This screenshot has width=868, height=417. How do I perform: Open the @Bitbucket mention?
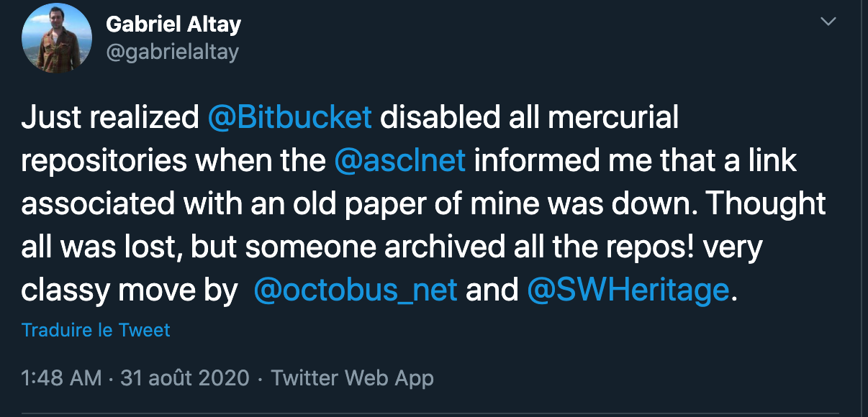(289, 118)
